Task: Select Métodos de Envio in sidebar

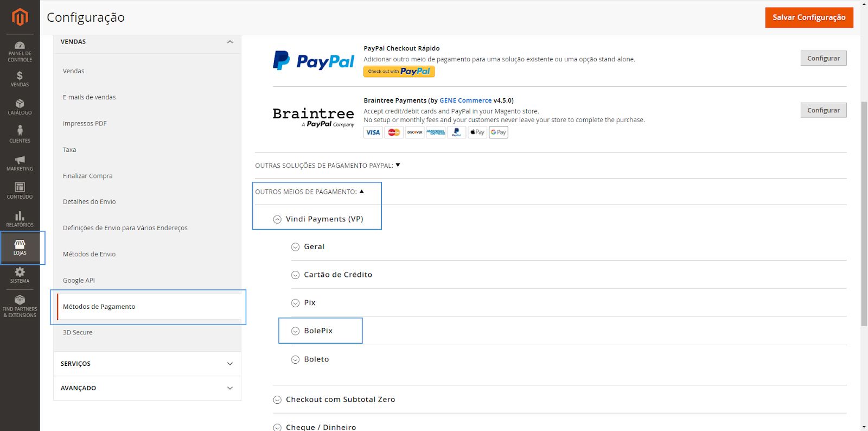Action: pos(89,254)
